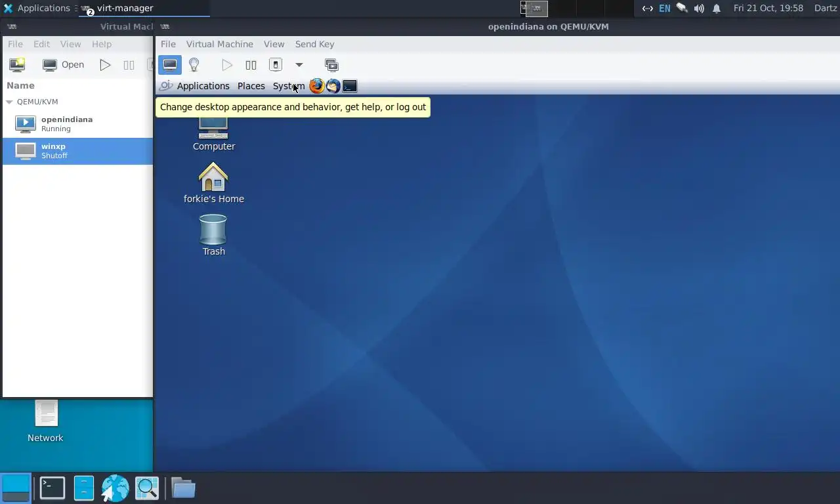
Task: Launch terminal from guest panel
Action: (x=350, y=86)
